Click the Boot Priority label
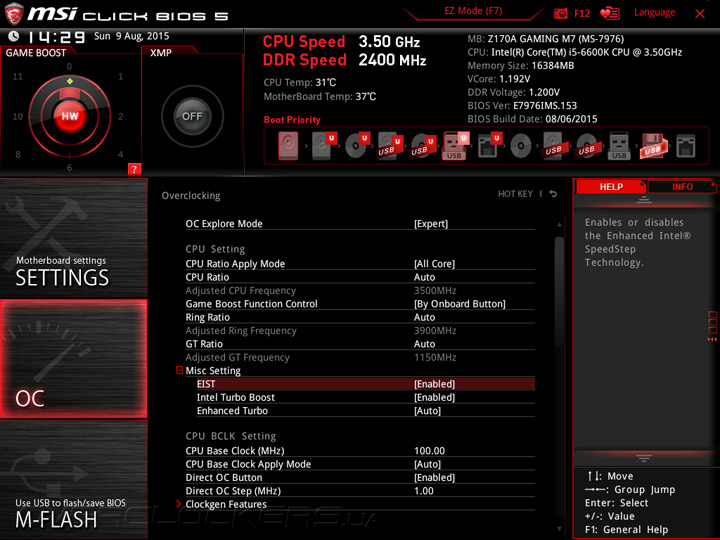720x540 pixels. coord(292,120)
